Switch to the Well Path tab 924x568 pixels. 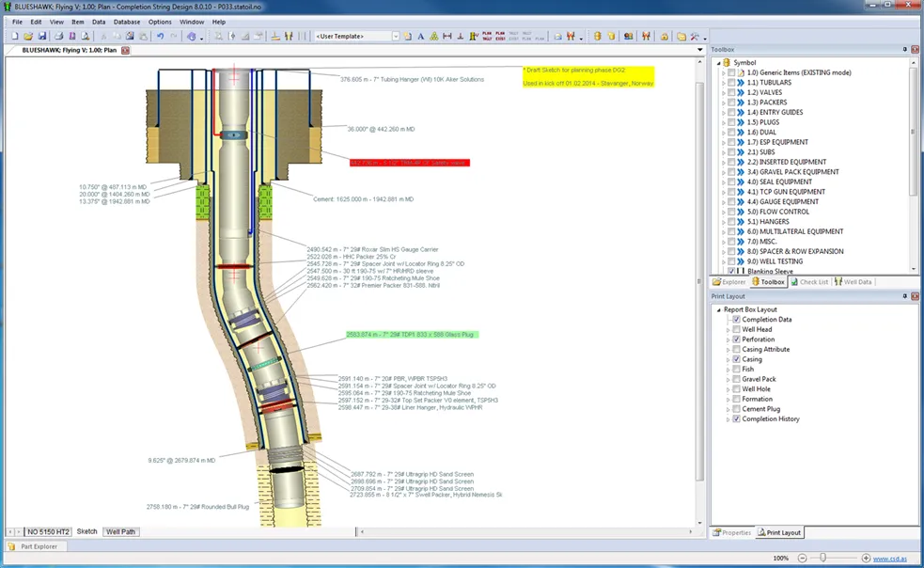point(120,532)
